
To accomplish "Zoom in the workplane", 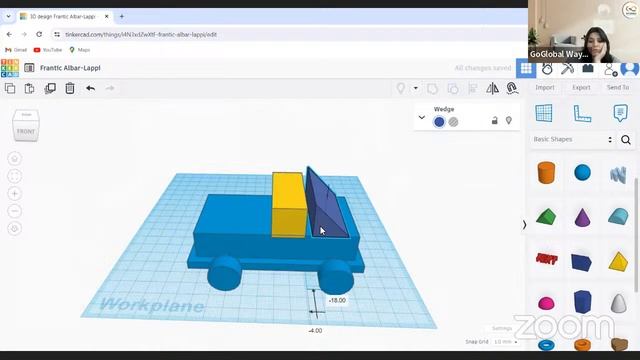I will click(x=15, y=193).
